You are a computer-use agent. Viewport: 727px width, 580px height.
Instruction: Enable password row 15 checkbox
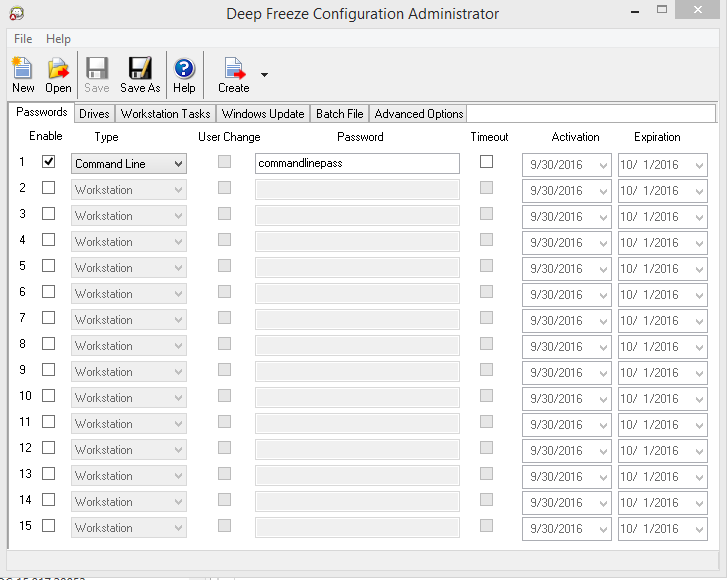pos(48,525)
